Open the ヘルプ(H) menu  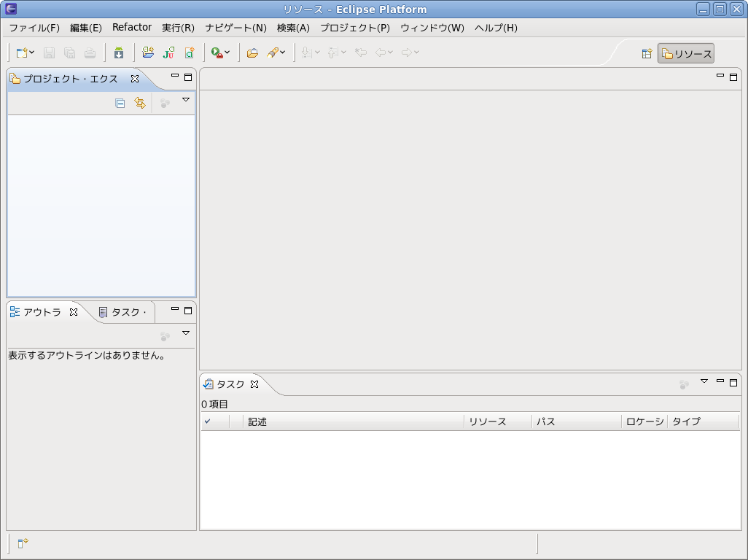coord(496,28)
